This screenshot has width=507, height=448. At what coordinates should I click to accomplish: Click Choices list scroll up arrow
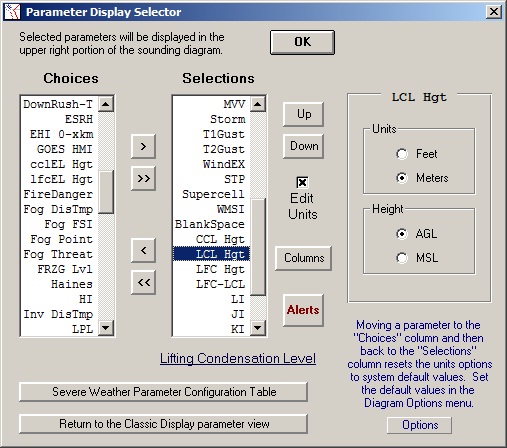(x=106, y=104)
